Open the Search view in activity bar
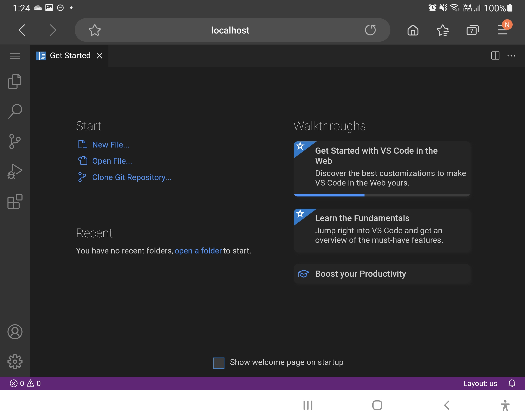The width and height of the screenshot is (525, 420). [x=15, y=111]
